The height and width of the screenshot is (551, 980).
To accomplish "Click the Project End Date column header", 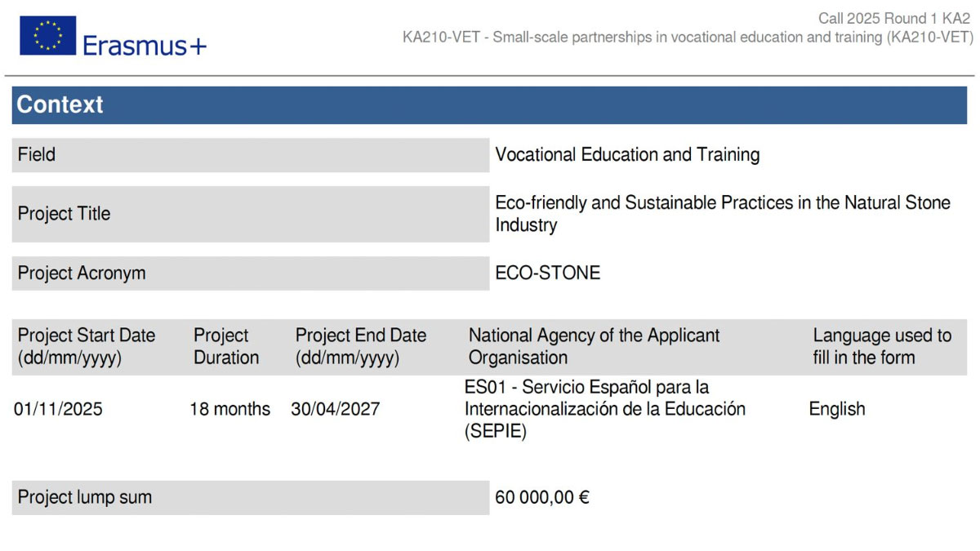I will pos(361,346).
